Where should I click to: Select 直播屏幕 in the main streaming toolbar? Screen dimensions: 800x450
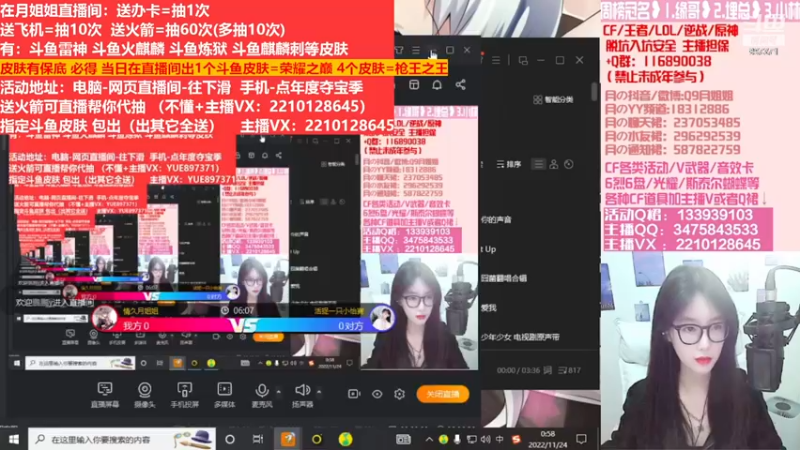pyautogui.click(x=105, y=394)
